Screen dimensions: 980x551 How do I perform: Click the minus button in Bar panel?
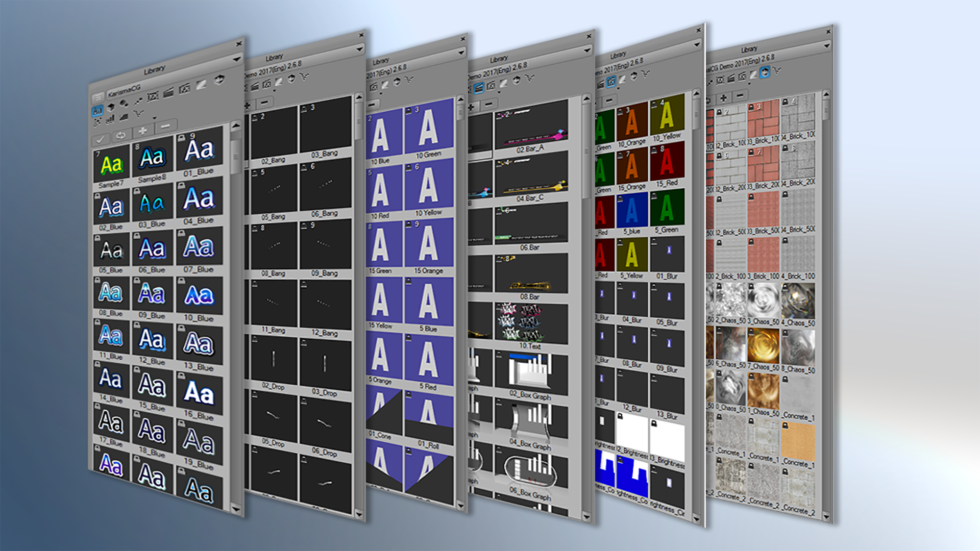[488, 104]
